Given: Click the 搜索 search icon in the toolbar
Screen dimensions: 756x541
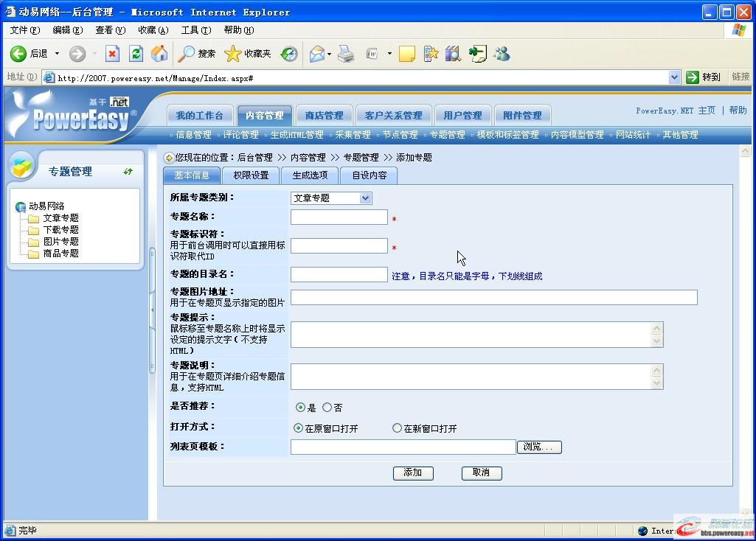Looking at the screenshot, I should (187, 53).
